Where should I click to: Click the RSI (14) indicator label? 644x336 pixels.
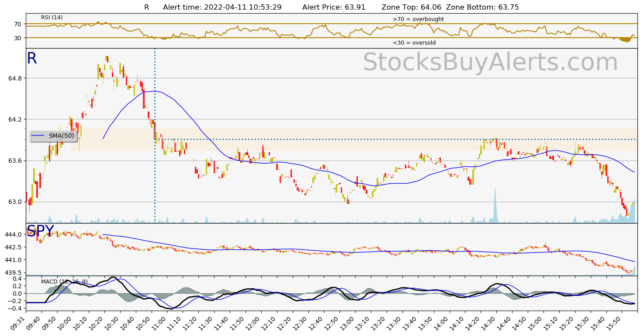tap(52, 17)
